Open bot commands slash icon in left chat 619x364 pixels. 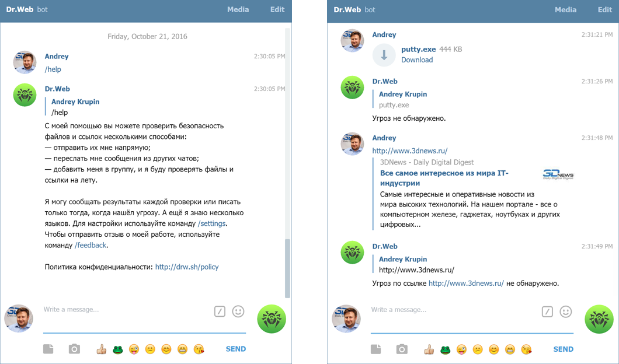pyautogui.click(x=220, y=311)
